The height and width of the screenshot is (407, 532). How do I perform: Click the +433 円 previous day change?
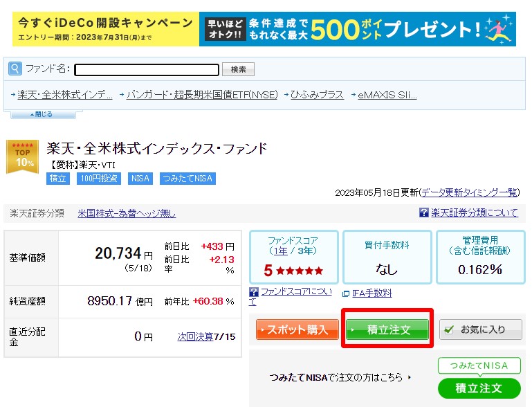tap(217, 246)
